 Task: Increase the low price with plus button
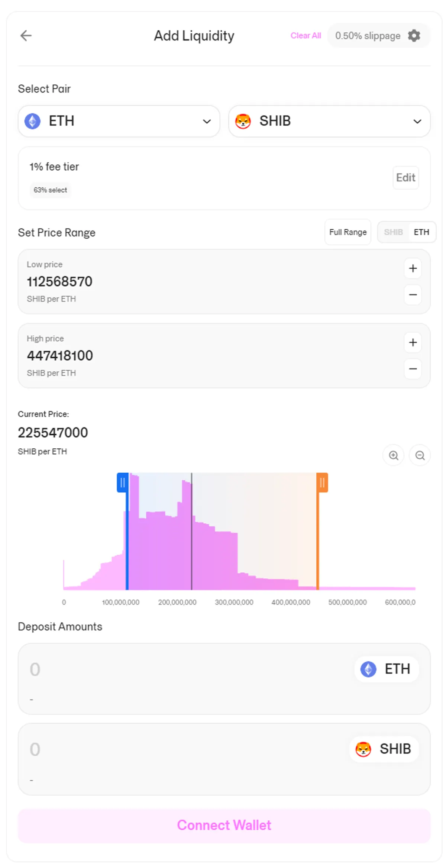413,268
